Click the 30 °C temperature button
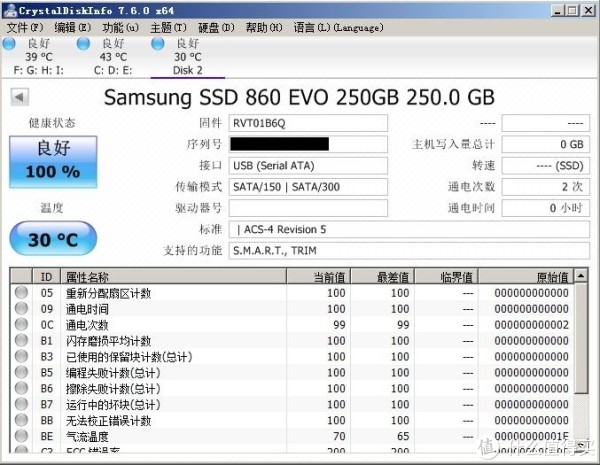This screenshot has height=465, width=600. (53, 238)
